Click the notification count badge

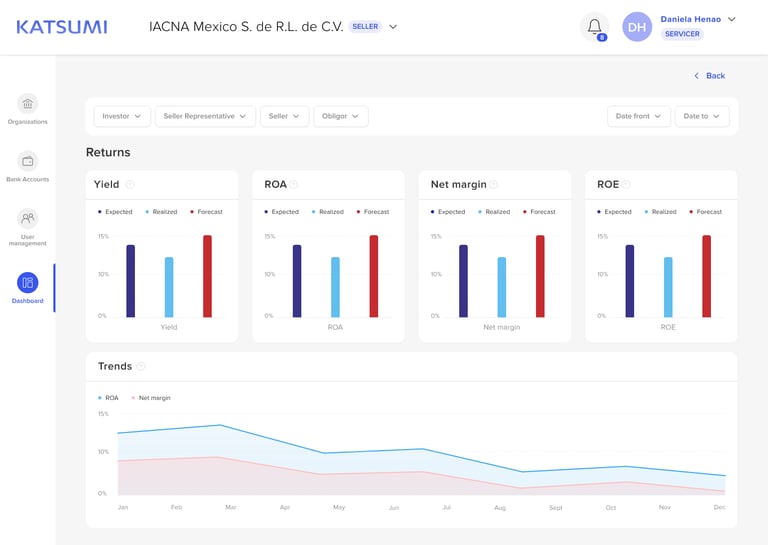tap(602, 37)
